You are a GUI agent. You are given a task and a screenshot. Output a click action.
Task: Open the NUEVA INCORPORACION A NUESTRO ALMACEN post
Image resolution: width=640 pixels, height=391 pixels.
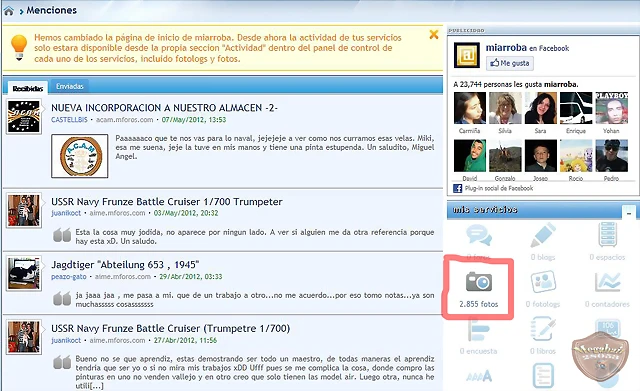point(164,108)
